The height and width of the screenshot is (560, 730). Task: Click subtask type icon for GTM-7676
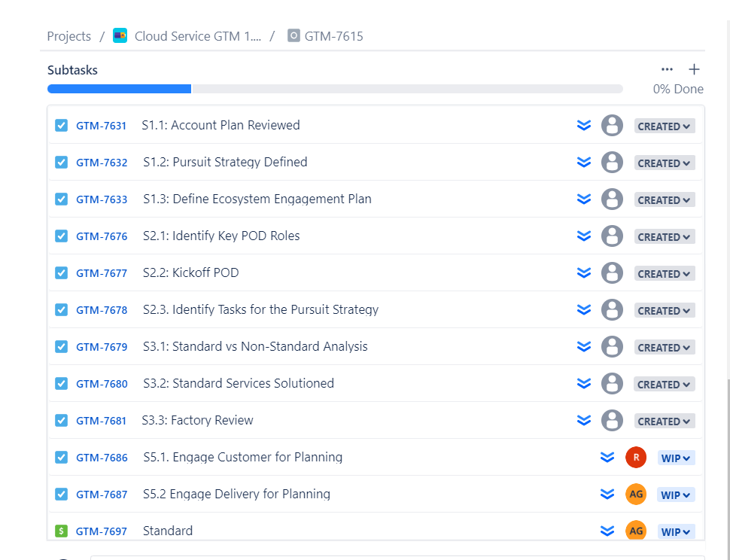(61, 236)
